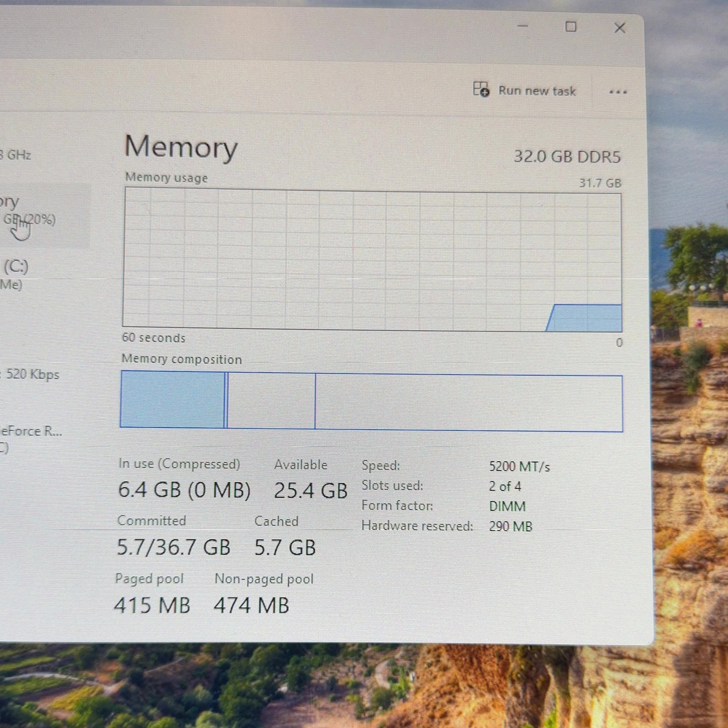Viewport: 728px width, 728px height.
Task: Click the Memory heading title
Action: point(181,147)
